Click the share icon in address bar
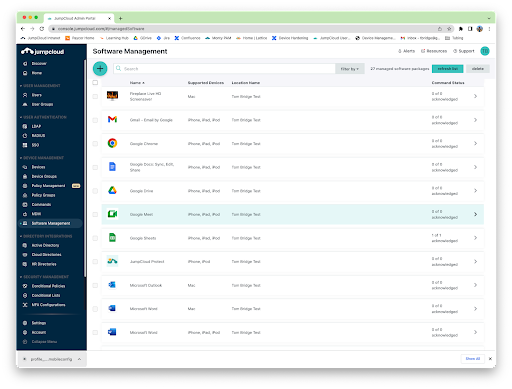The image size is (512, 389). tap(440, 29)
